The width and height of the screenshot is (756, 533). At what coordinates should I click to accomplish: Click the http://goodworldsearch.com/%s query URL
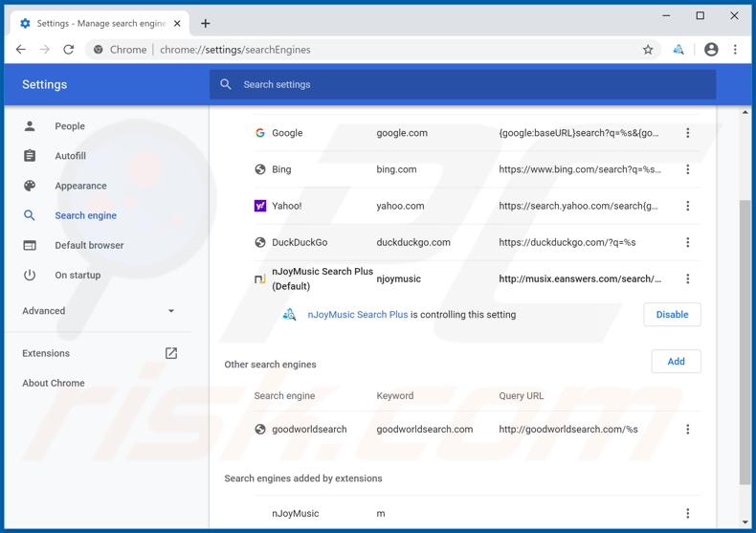pyautogui.click(x=568, y=429)
